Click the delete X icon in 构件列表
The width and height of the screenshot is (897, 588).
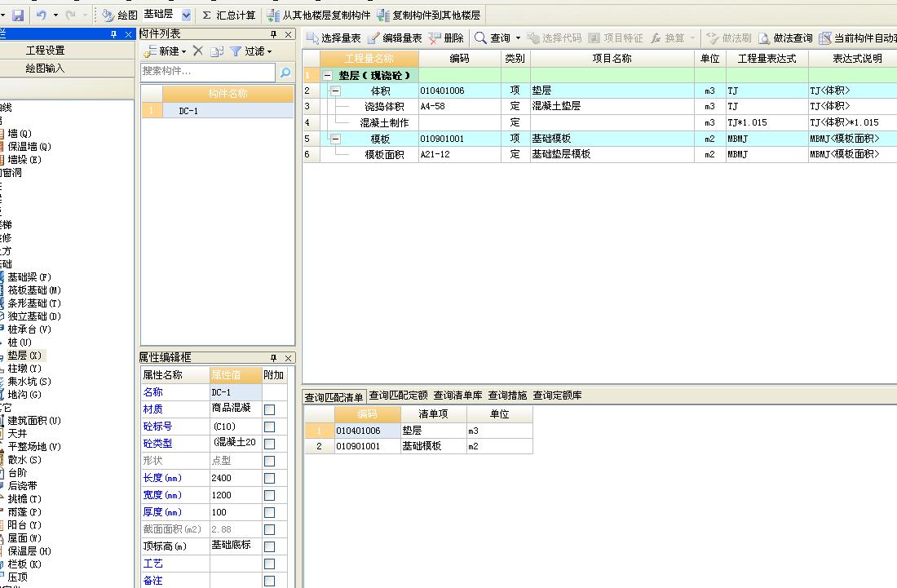pyautogui.click(x=198, y=51)
